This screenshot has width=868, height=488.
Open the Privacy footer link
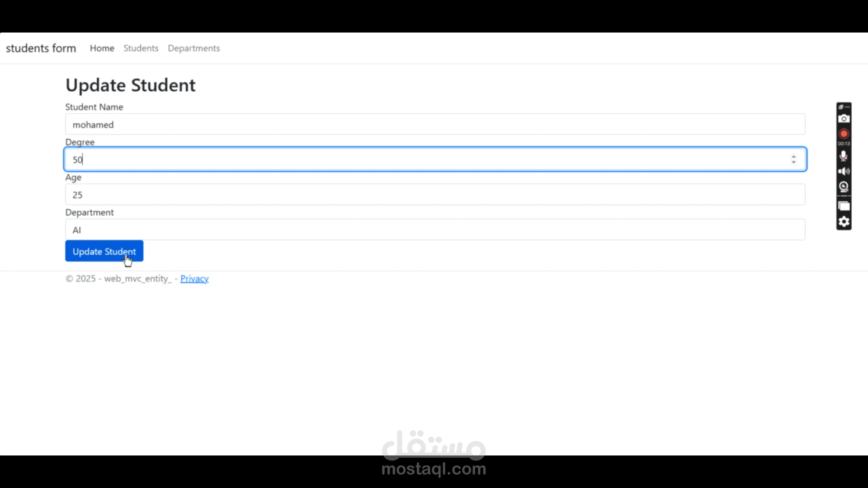pyautogui.click(x=194, y=279)
